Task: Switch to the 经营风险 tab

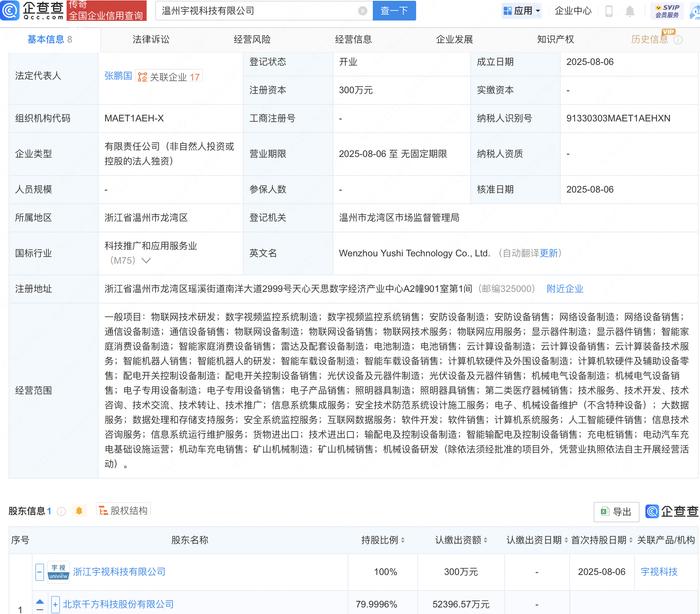Action: coord(252,39)
